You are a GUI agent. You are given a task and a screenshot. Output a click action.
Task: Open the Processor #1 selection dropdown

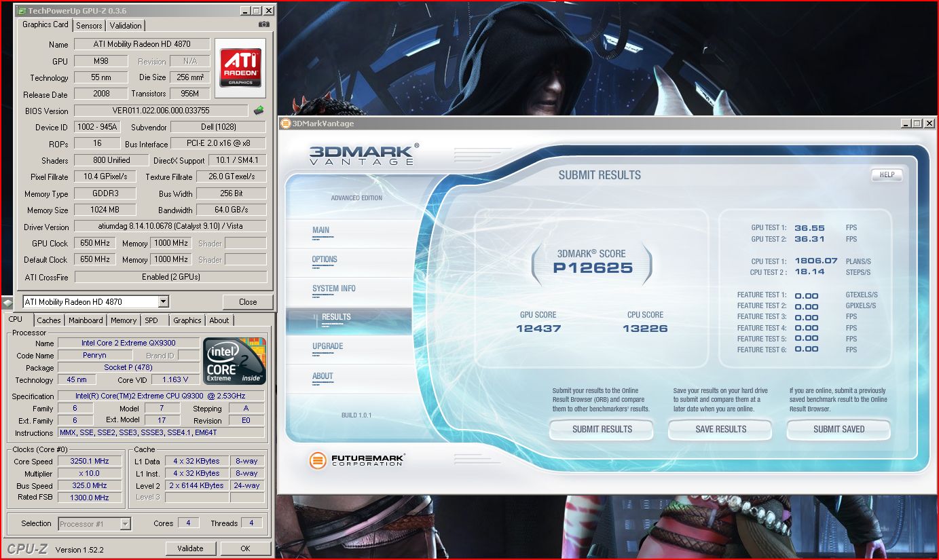[x=125, y=523]
